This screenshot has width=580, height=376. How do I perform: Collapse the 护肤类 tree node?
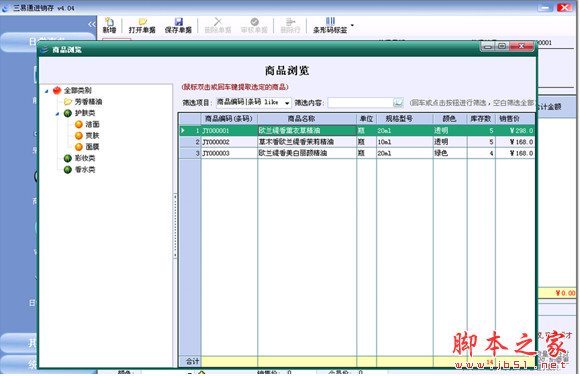(x=57, y=113)
